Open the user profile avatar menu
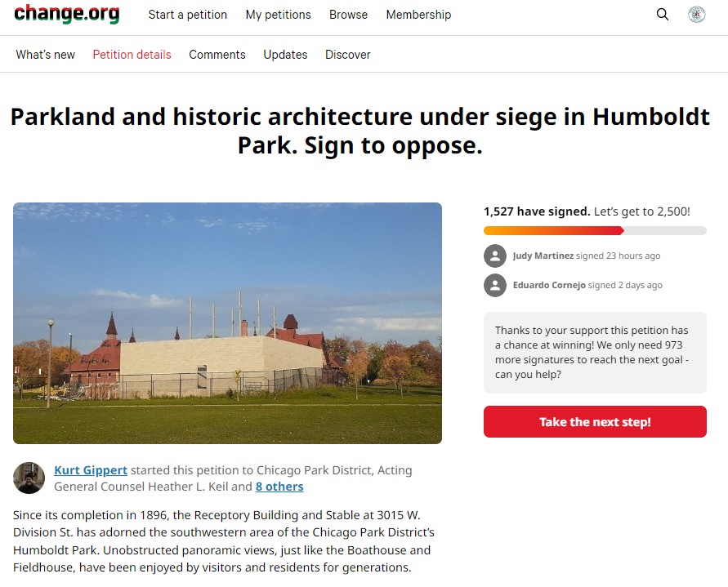728x587 pixels. point(697,15)
